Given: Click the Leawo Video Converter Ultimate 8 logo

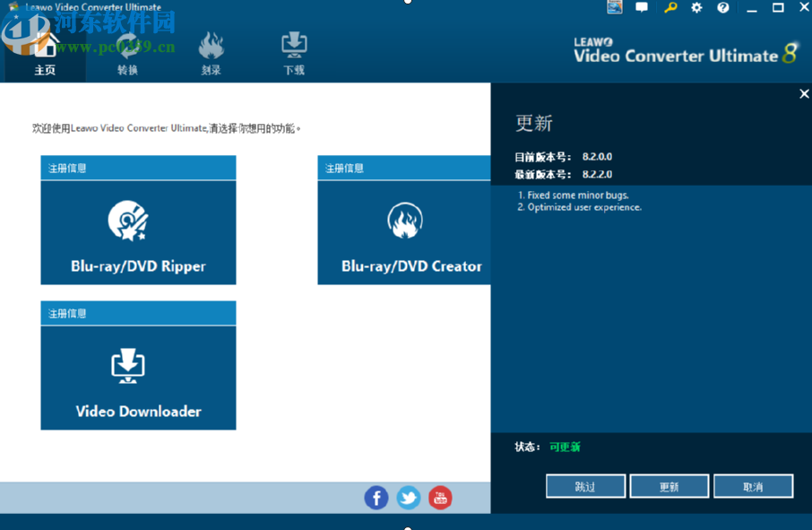Looking at the screenshot, I should [687, 52].
